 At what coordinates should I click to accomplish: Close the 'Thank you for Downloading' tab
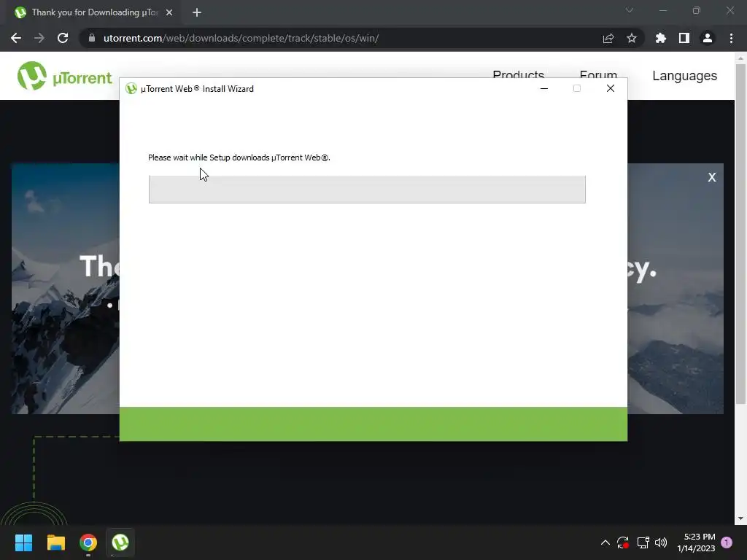(x=169, y=12)
